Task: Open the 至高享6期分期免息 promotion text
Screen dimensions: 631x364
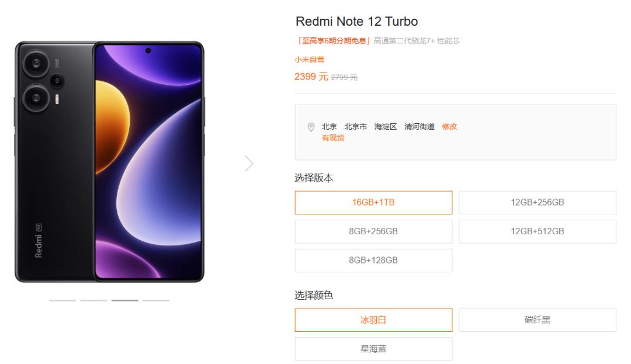Action: click(x=333, y=41)
